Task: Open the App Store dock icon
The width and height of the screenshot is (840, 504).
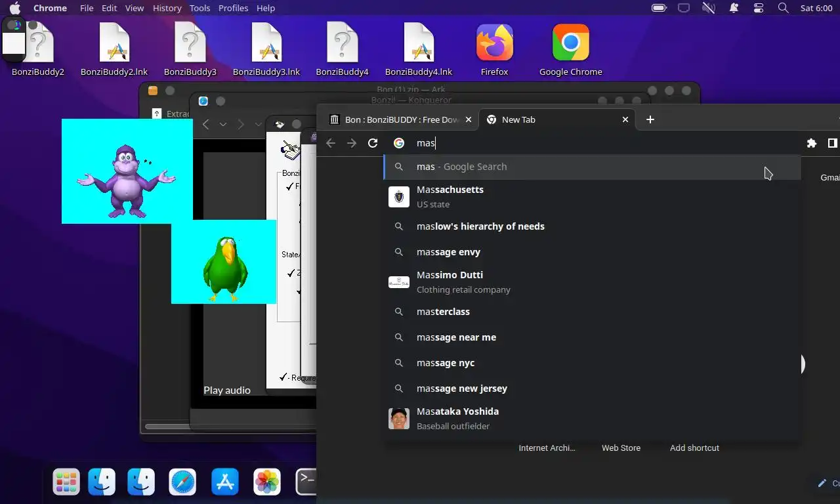Action: click(225, 482)
